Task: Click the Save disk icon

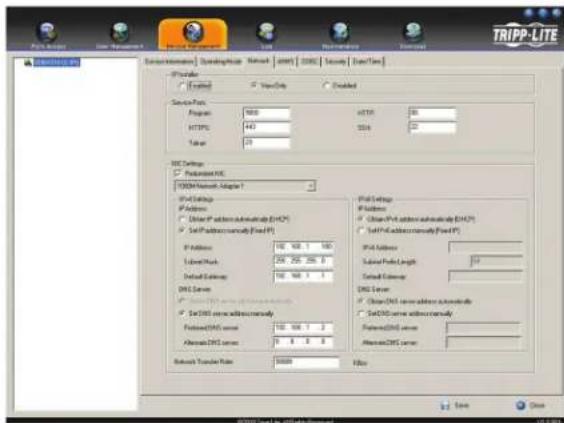Action: (x=445, y=406)
